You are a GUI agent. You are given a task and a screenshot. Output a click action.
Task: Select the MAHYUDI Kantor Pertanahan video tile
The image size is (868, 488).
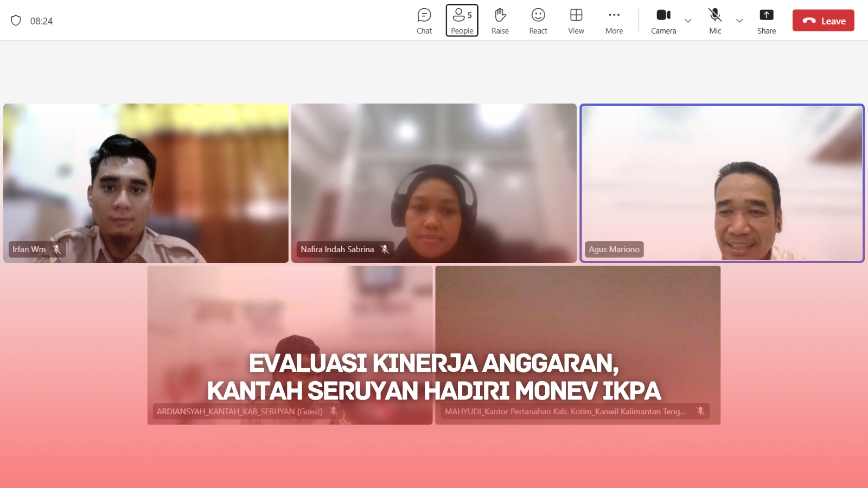577,314
